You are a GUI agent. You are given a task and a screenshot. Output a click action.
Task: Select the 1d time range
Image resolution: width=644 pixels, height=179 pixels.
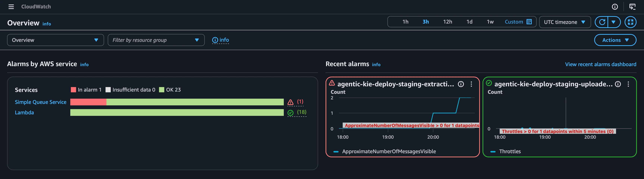pyautogui.click(x=469, y=22)
